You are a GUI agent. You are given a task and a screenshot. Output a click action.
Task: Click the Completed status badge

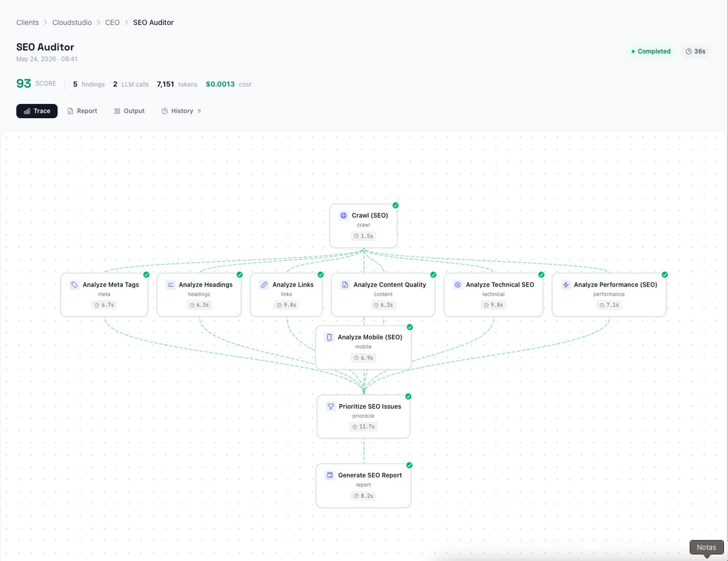pyautogui.click(x=651, y=51)
